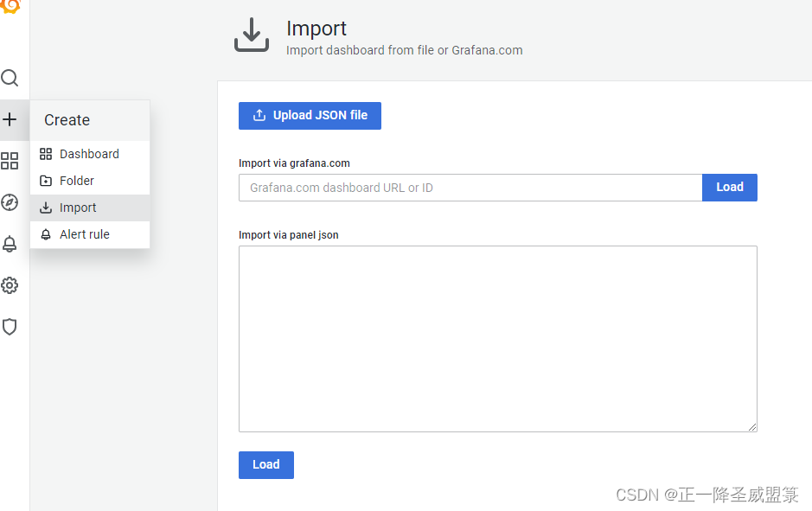Click the 'Import via panel json' label
Screen dimensions: 812x511
[289, 235]
